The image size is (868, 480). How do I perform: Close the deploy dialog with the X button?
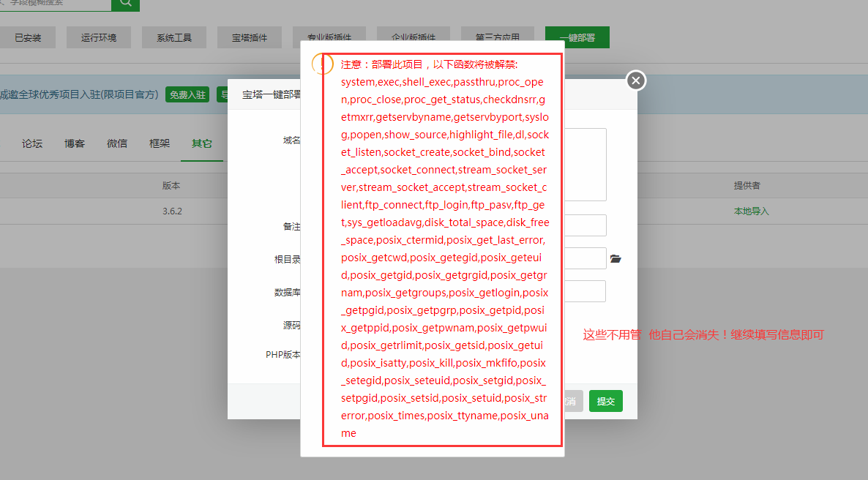coord(635,81)
